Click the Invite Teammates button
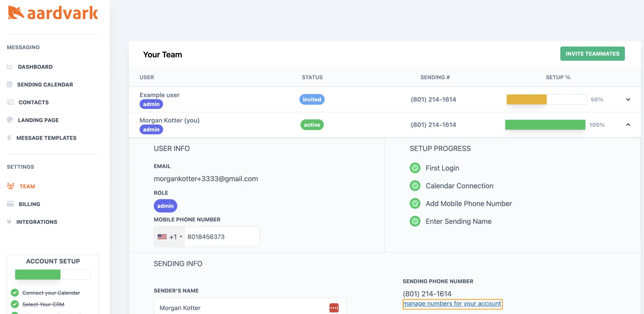The width and height of the screenshot is (644, 314). [x=592, y=54]
